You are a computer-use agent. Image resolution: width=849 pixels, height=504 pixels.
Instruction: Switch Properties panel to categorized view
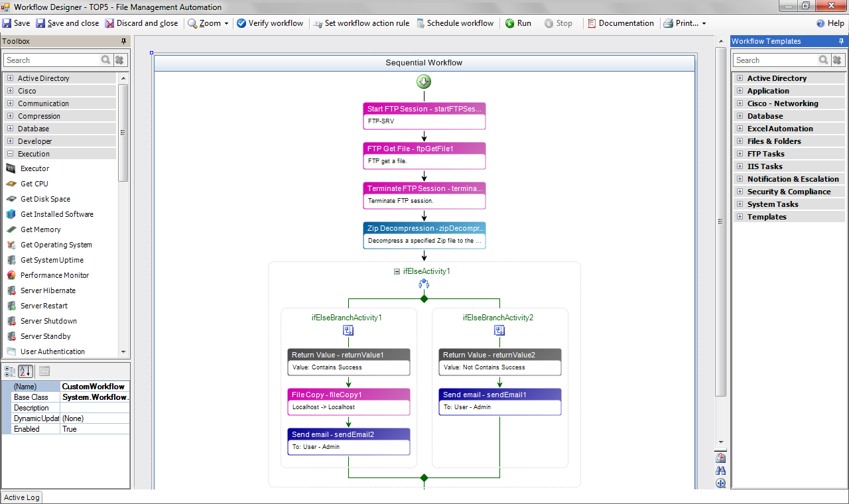tap(9, 371)
